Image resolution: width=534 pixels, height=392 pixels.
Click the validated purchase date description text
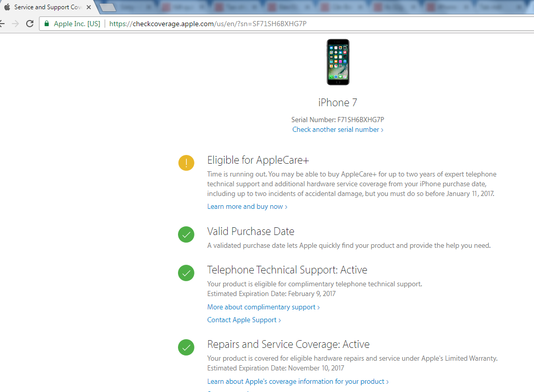[x=349, y=246]
